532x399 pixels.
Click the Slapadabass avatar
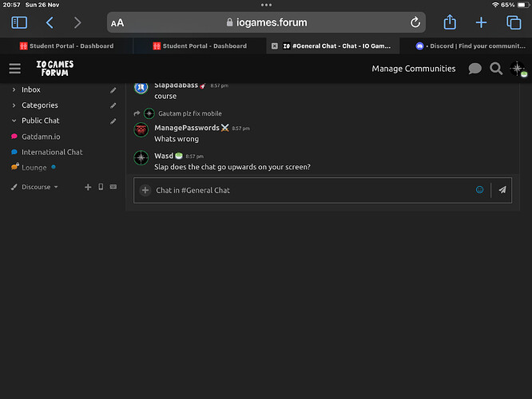click(x=141, y=88)
